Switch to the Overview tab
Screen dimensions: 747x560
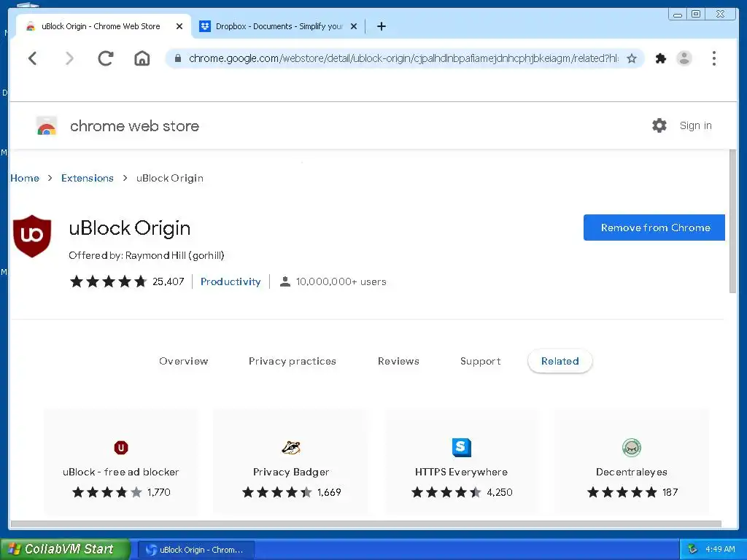point(183,361)
